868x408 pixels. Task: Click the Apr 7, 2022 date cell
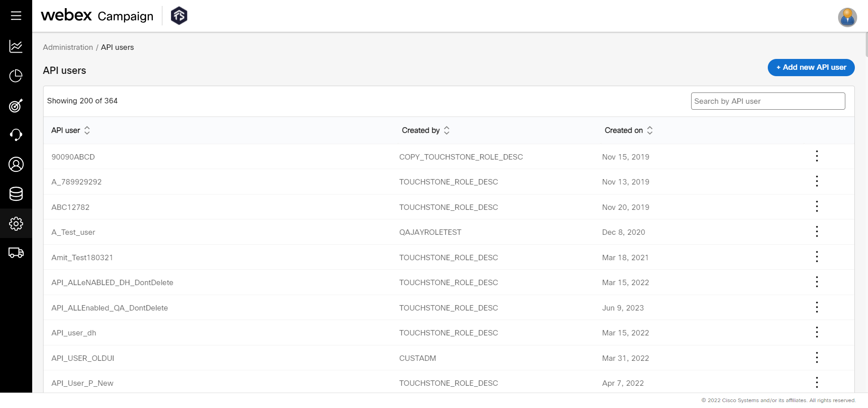point(623,383)
